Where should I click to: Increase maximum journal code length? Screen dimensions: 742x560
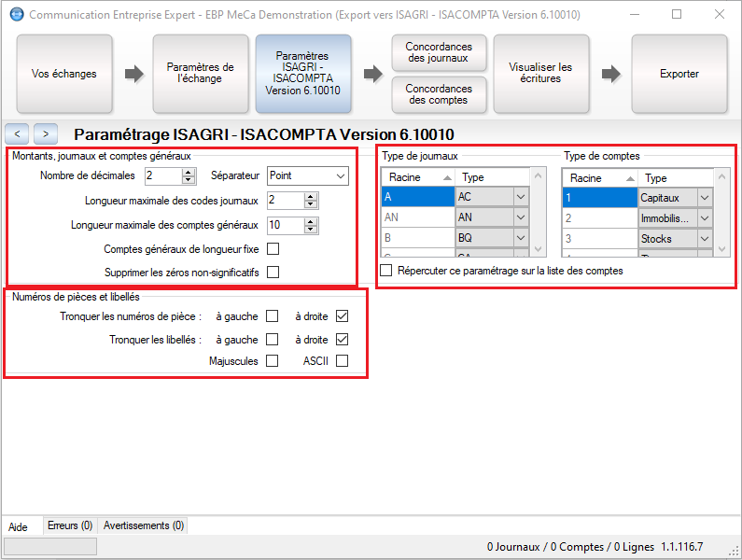(311, 197)
